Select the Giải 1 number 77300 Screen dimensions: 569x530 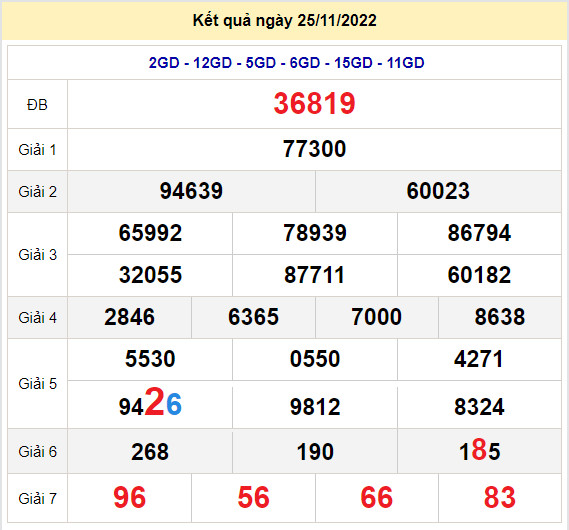click(x=314, y=149)
